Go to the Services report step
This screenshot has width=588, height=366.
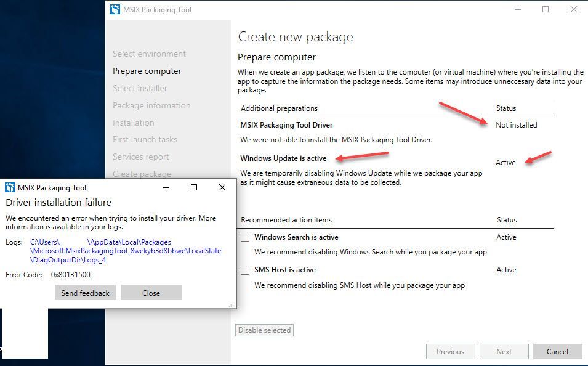click(x=141, y=157)
